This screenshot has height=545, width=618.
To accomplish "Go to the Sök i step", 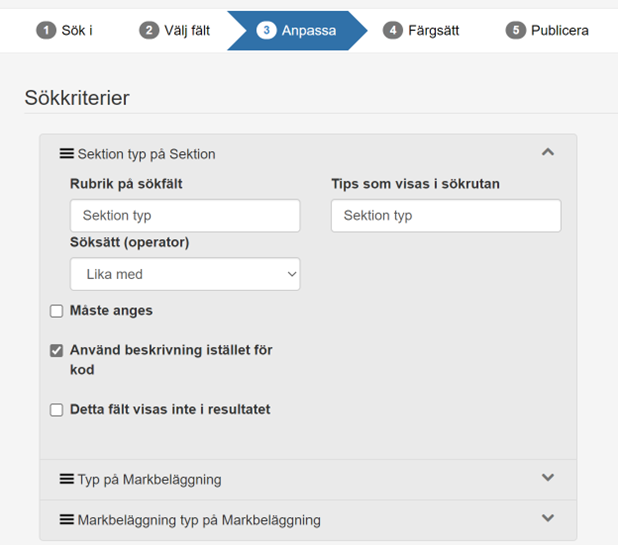I will [x=76, y=30].
